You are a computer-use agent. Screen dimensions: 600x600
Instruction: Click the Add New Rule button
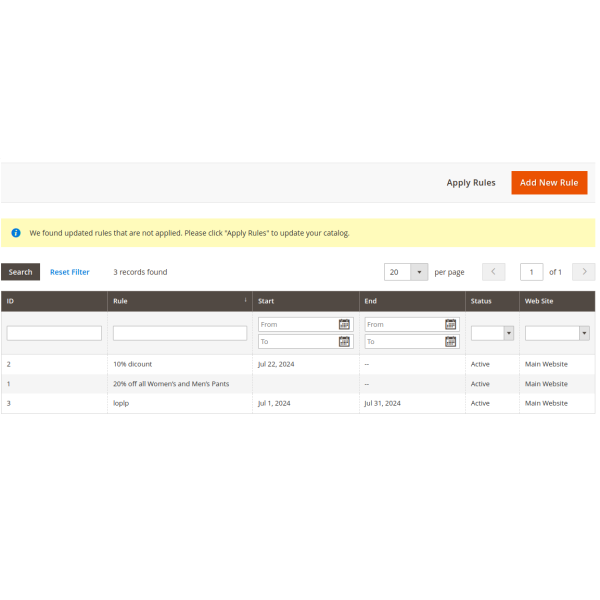[549, 183]
